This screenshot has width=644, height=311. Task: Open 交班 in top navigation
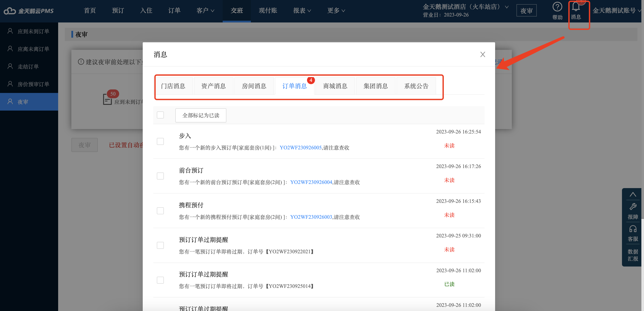[x=237, y=11]
